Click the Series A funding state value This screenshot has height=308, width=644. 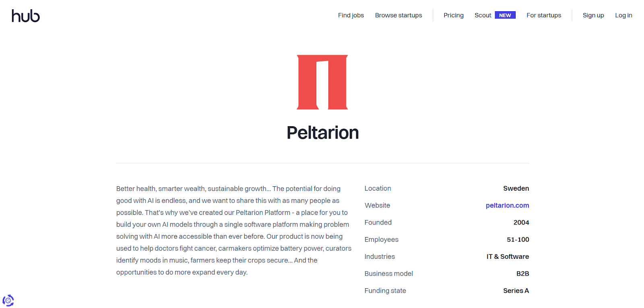point(516,290)
